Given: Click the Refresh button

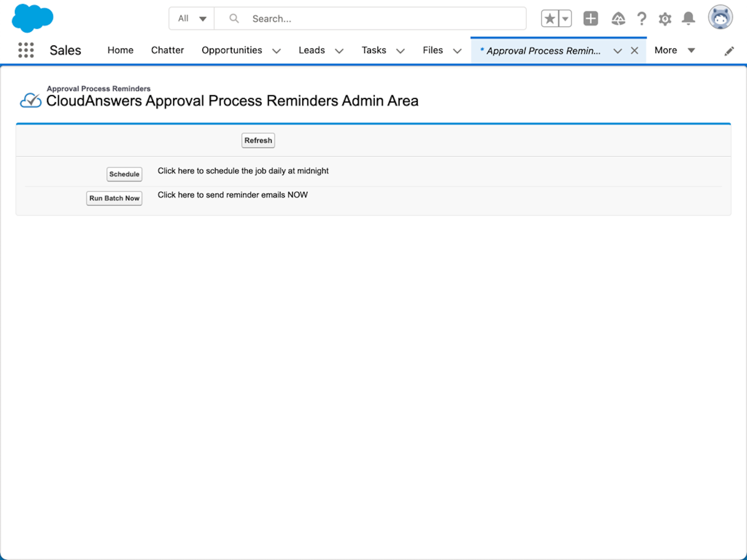Looking at the screenshot, I should point(258,140).
